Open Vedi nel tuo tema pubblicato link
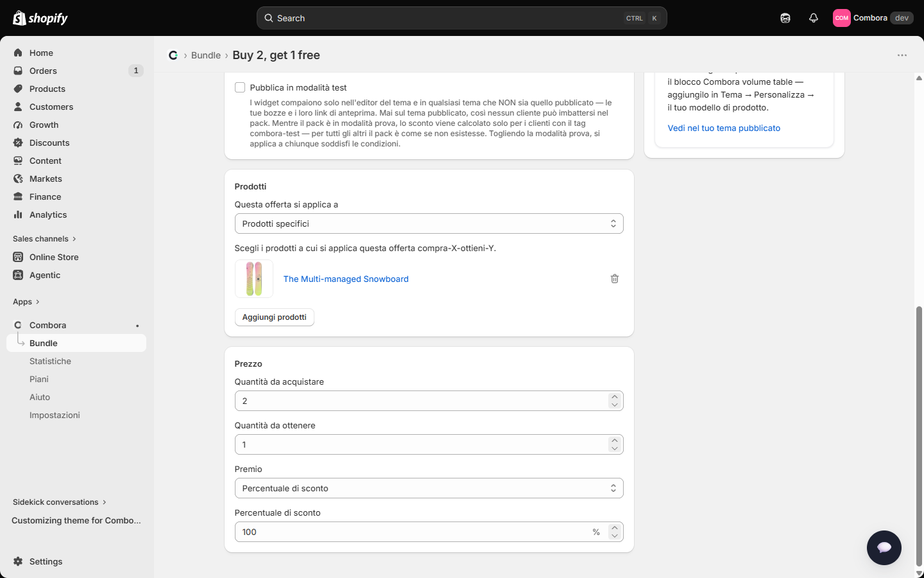 (x=724, y=128)
